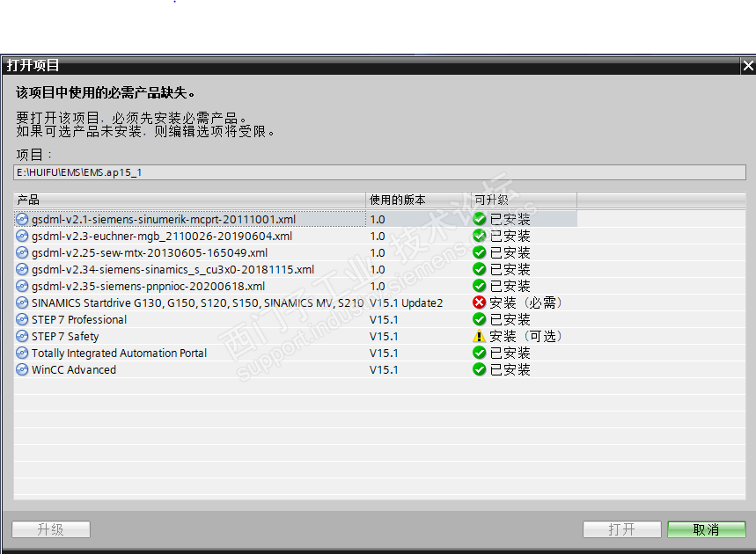This screenshot has height=554, width=756.
Task: Click the 打开 open button
Action: [x=622, y=529]
